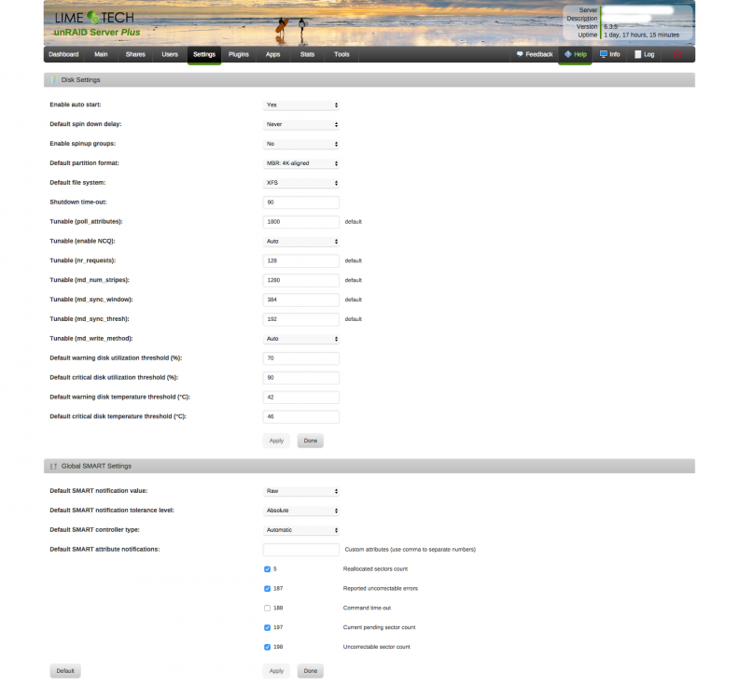
Task: Open the SMART controller type dropdown
Action: click(300, 530)
